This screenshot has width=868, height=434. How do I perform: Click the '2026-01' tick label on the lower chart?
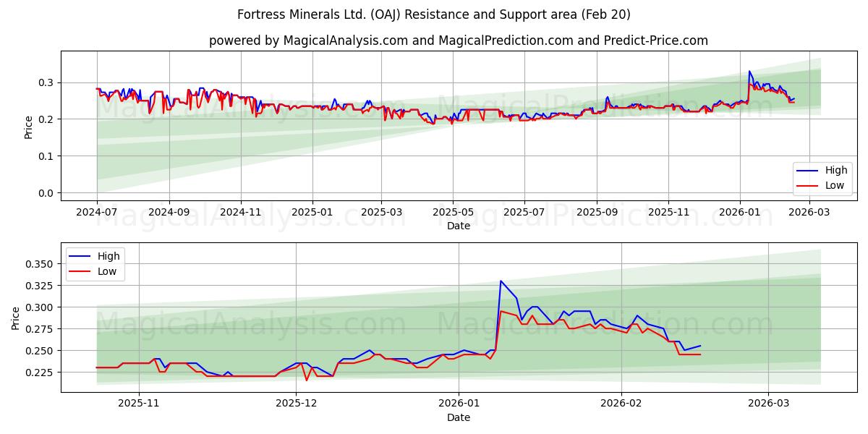tap(460, 404)
